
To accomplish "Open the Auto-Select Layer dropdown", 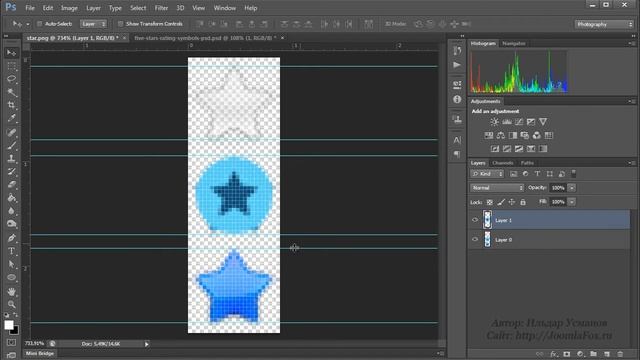I will (93, 24).
